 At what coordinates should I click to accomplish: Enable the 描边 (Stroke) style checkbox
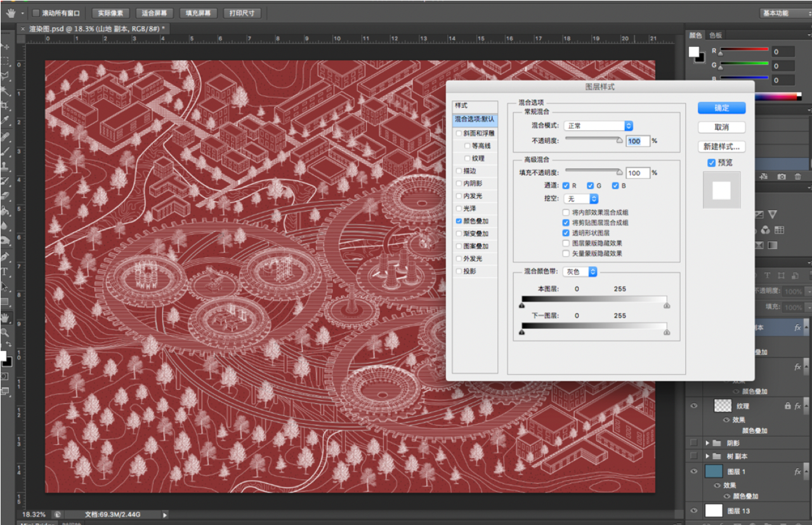pyautogui.click(x=459, y=171)
